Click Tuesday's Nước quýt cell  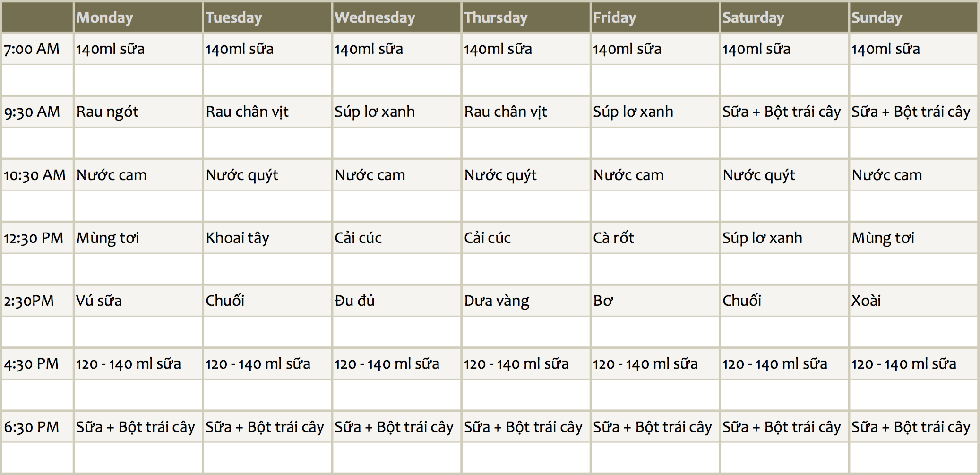point(267,175)
